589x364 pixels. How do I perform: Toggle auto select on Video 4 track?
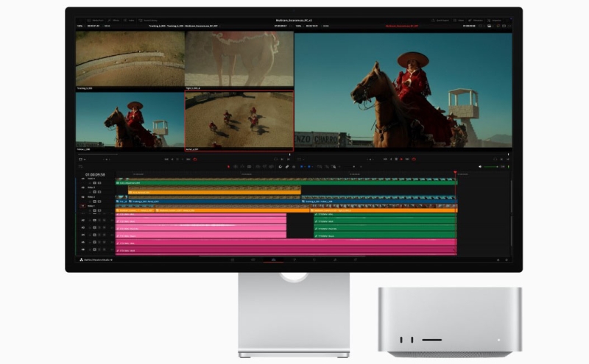95,183
